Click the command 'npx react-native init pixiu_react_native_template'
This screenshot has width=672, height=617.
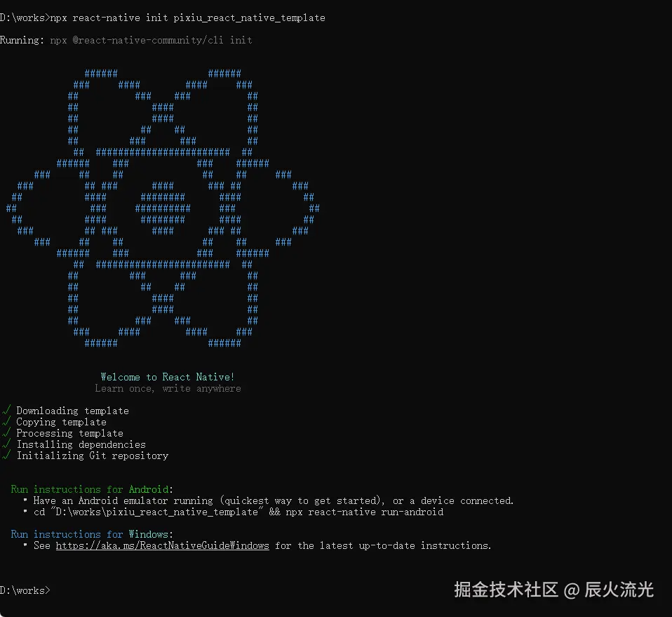[188, 18]
